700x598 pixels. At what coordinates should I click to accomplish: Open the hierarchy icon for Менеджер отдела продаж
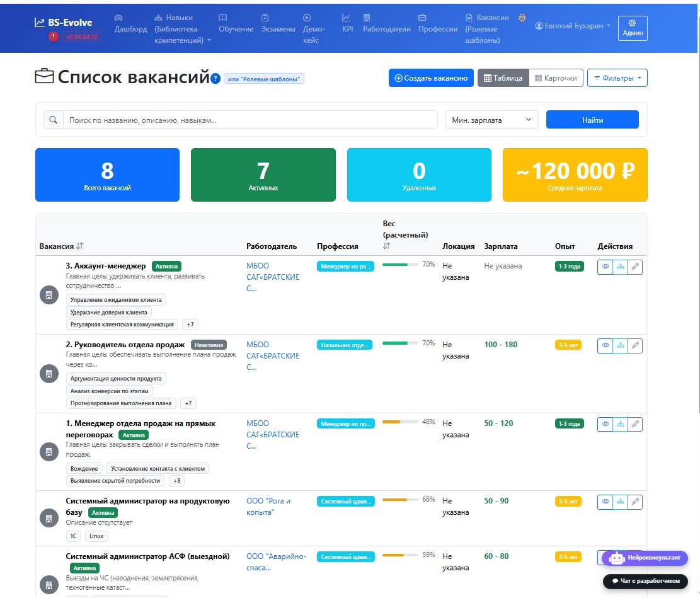[621, 424]
